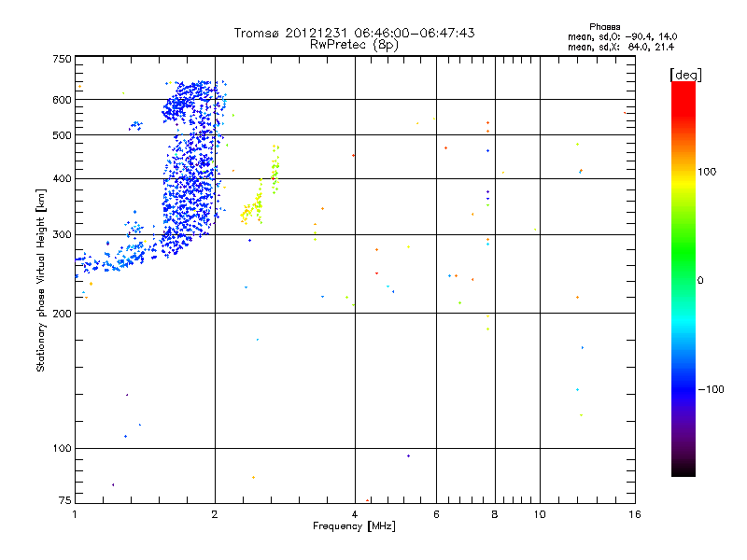Click the colorbar tick label '100'
Image resolution: width=747 pixels, height=560 pixels.
point(707,172)
